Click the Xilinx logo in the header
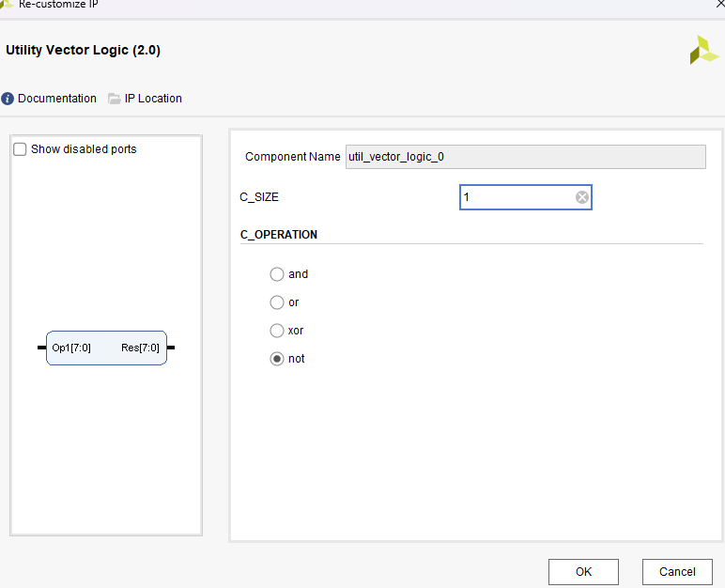The image size is (725, 588). click(x=703, y=50)
